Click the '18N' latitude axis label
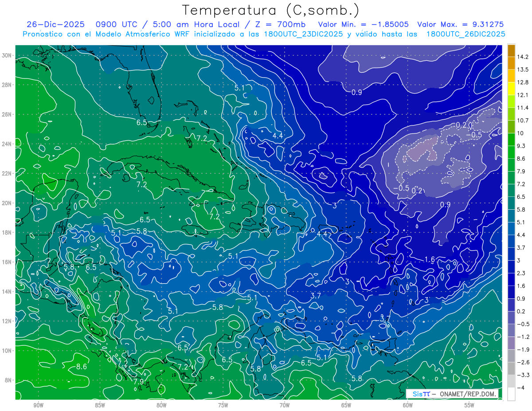532x411 pixels. (x=7, y=233)
